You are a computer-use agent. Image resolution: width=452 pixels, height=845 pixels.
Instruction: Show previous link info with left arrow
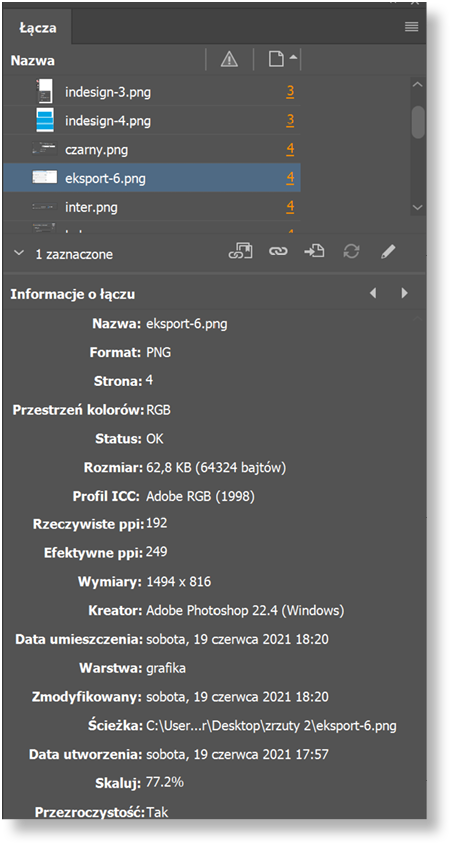(373, 293)
